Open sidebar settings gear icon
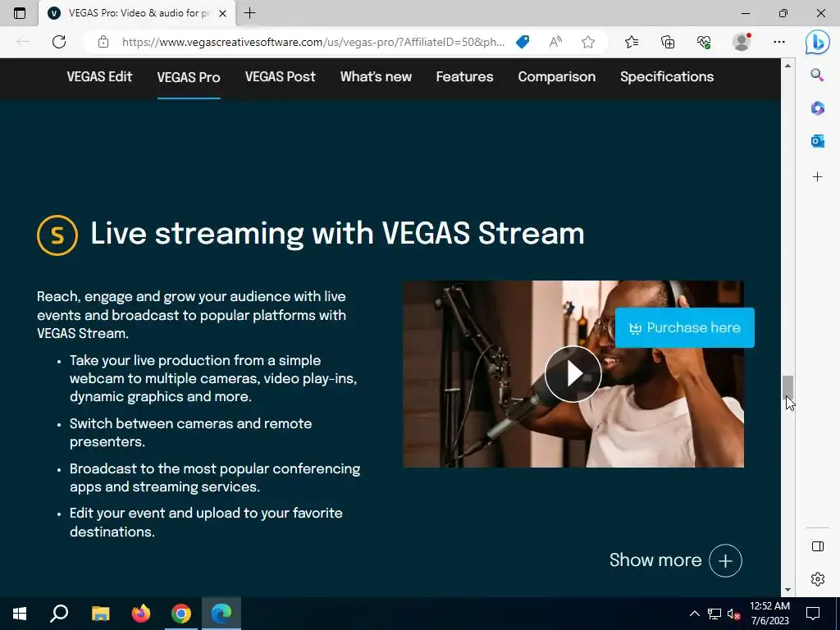The image size is (840, 630). [818, 579]
